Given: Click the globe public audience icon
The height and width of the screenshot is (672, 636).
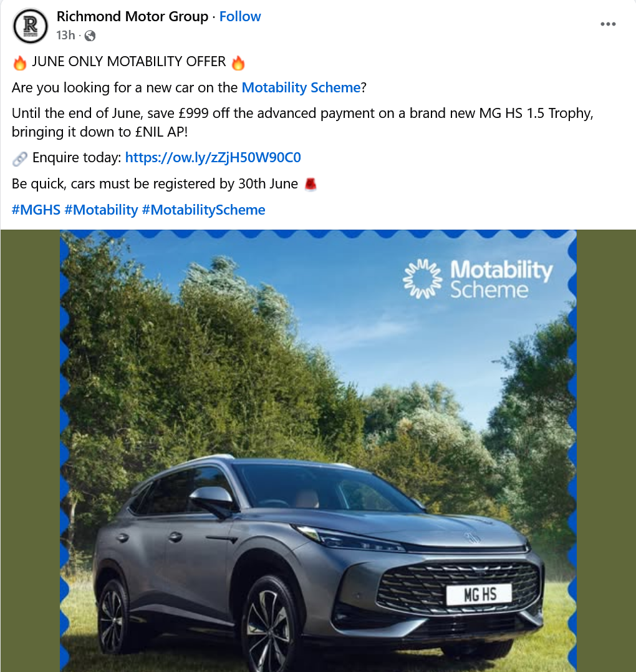Looking at the screenshot, I should coord(90,36).
